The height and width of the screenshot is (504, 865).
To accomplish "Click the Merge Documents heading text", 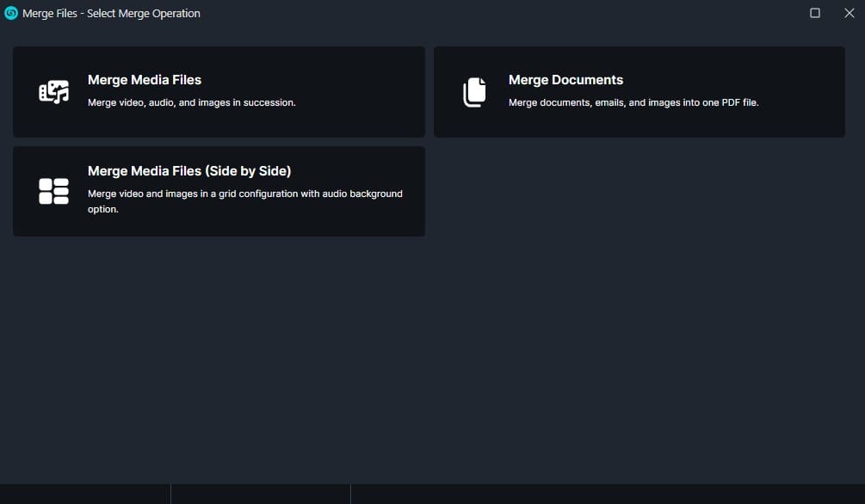I will pos(565,79).
